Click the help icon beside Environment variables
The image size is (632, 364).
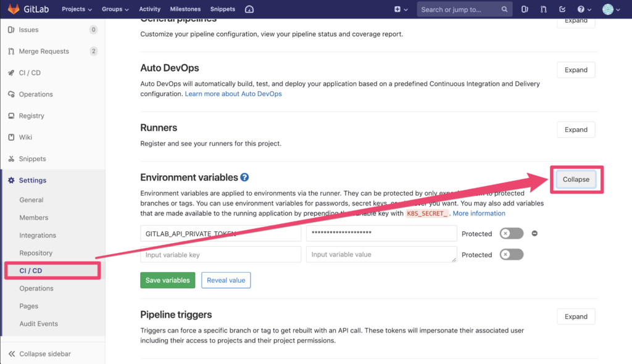[x=244, y=177]
